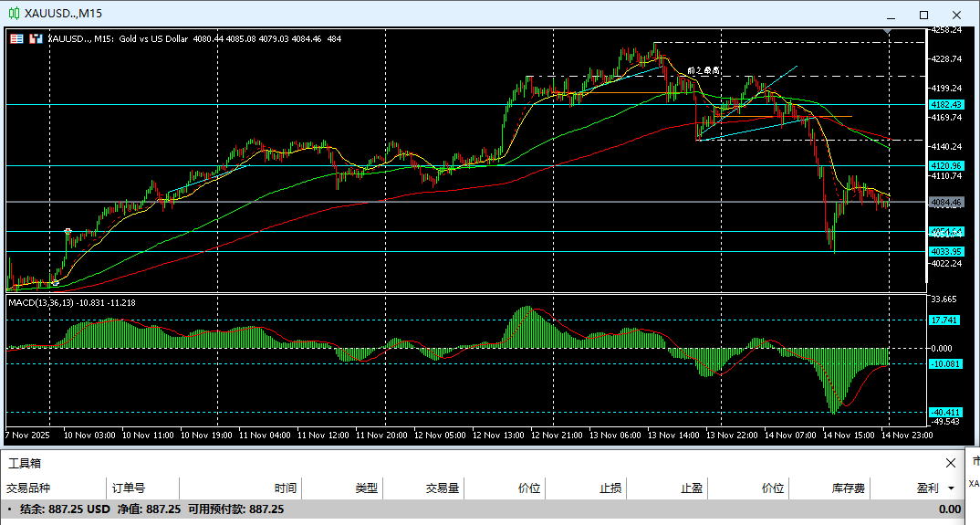Select the 时间 column header
The image size is (980, 525).
285,488
